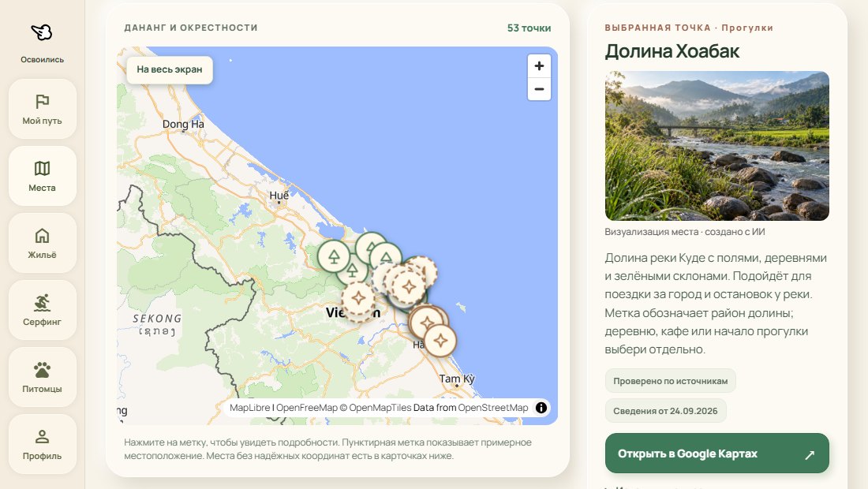Open the Жильё housing section
This screenshot has width=868, height=489.
(x=42, y=243)
